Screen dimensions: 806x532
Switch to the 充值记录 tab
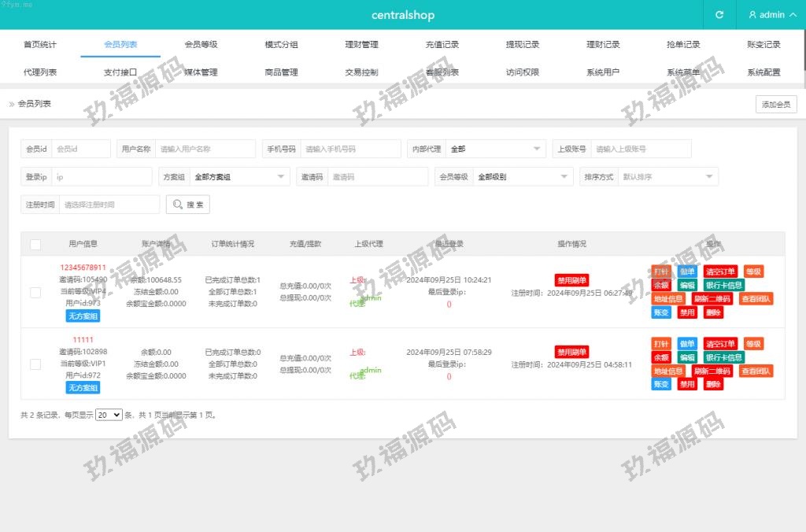click(442, 45)
